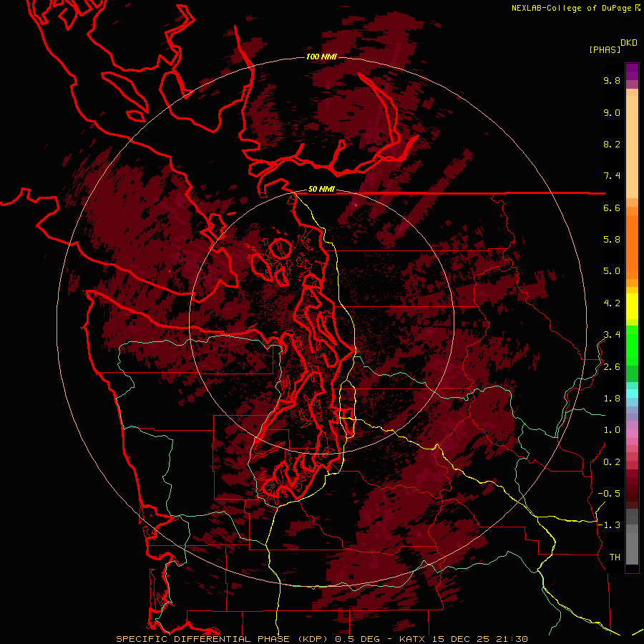Click the 9.8 legend value

coord(612,80)
